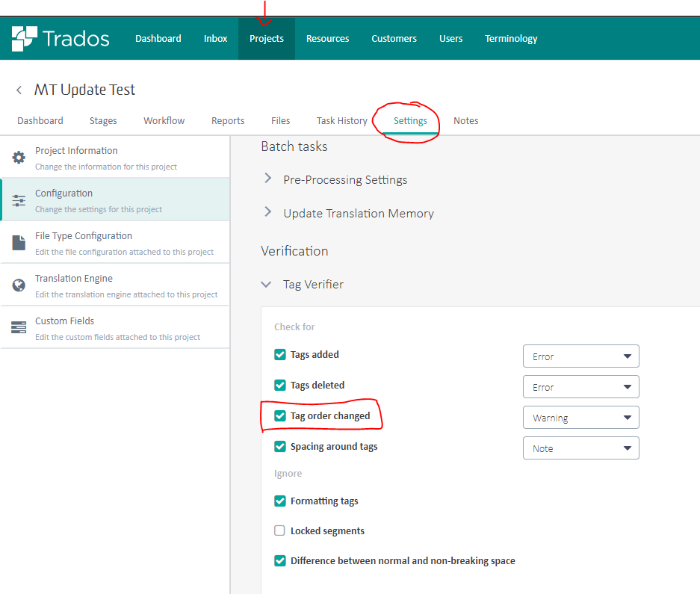
Task: Open the Note dropdown for Spacing around tags
Action: pos(580,448)
